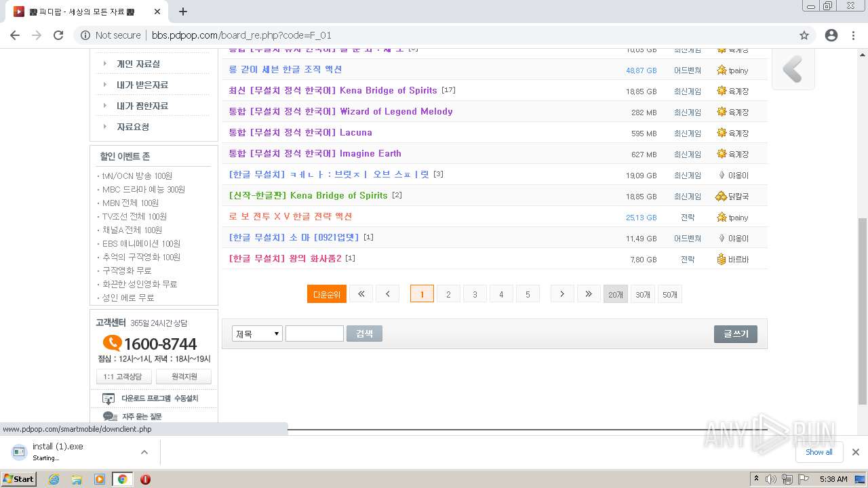Image resolution: width=868 pixels, height=488 pixels.
Task: Open [한글 무설치] 왕의 화사품2 post
Action: (285, 258)
